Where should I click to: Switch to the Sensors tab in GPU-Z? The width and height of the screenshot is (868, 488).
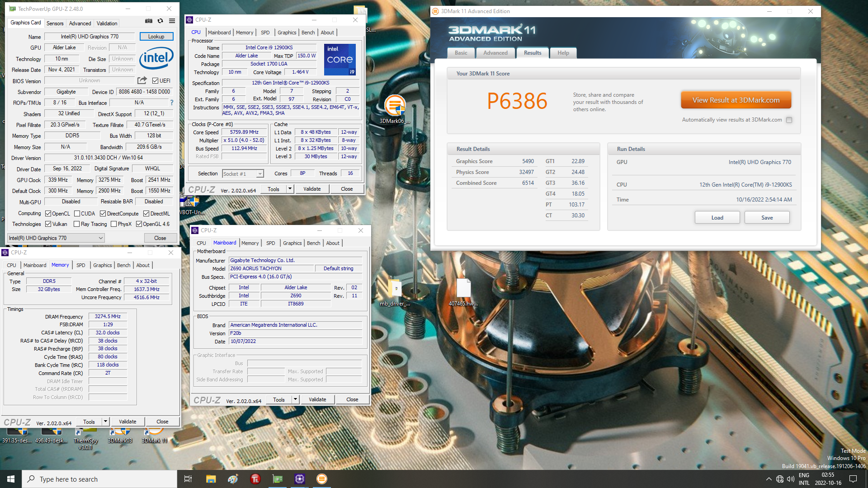pyautogui.click(x=55, y=23)
